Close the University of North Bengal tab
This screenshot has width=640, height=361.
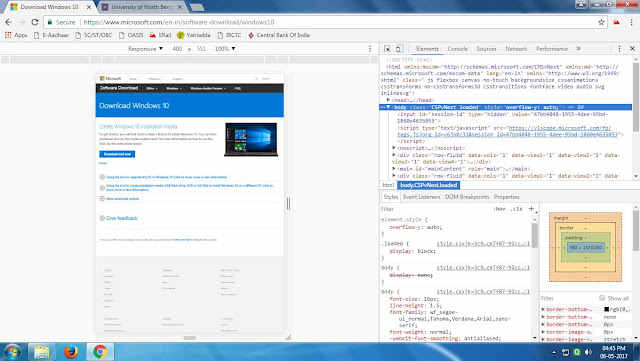180,7
